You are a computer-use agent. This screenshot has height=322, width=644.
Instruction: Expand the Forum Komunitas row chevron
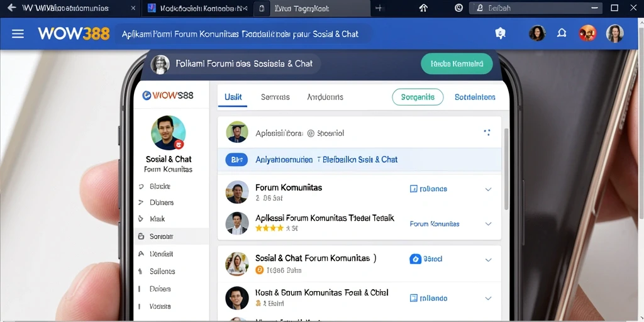click(x=488, y=189)
